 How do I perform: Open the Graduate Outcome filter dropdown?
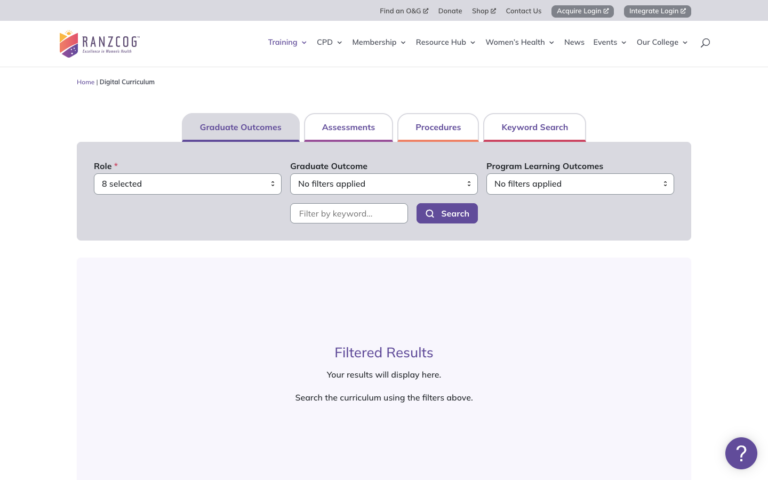[x=383, y=184]
